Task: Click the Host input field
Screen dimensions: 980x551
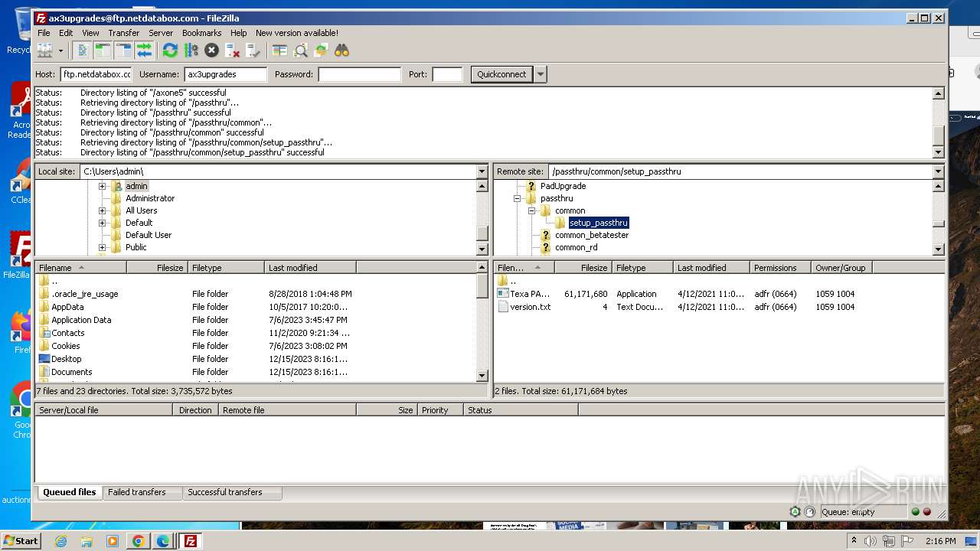Action: click(x=96, y=74)
